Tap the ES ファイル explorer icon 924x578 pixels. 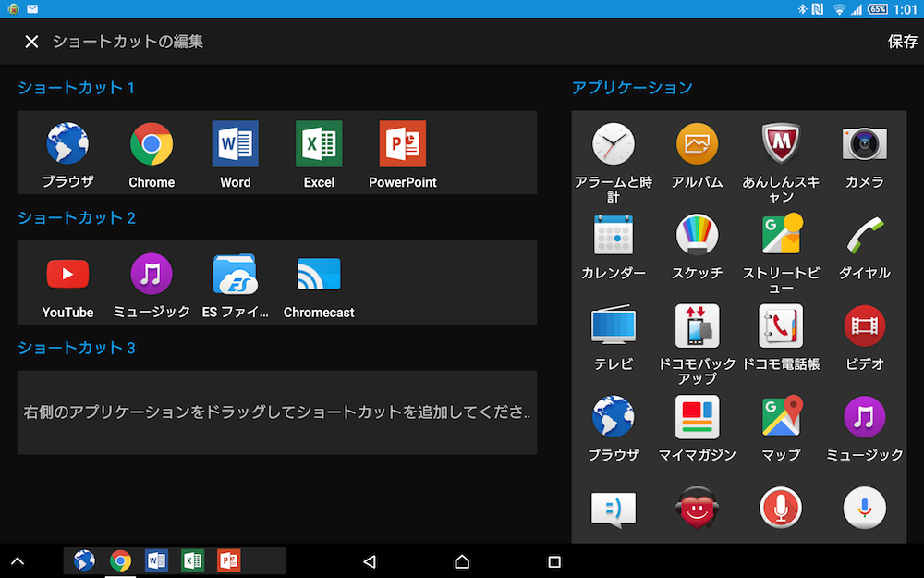point(235,274)
